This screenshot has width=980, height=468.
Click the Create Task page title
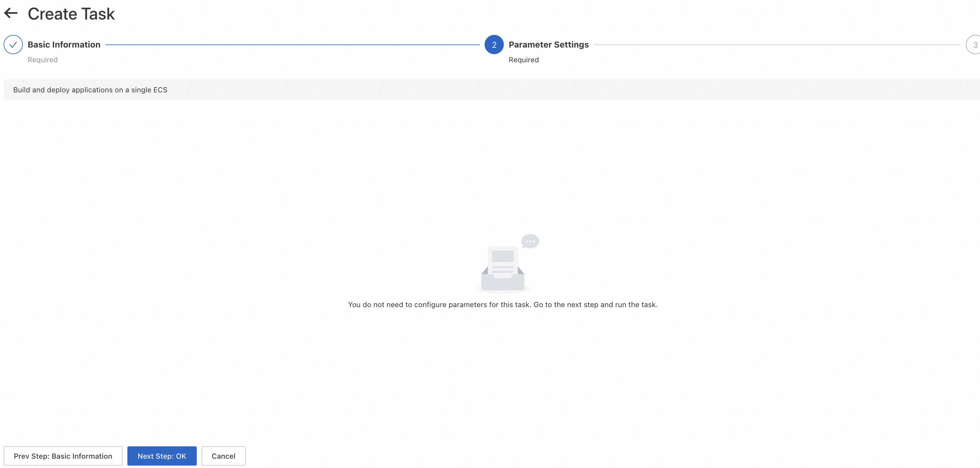coord(71,14)
